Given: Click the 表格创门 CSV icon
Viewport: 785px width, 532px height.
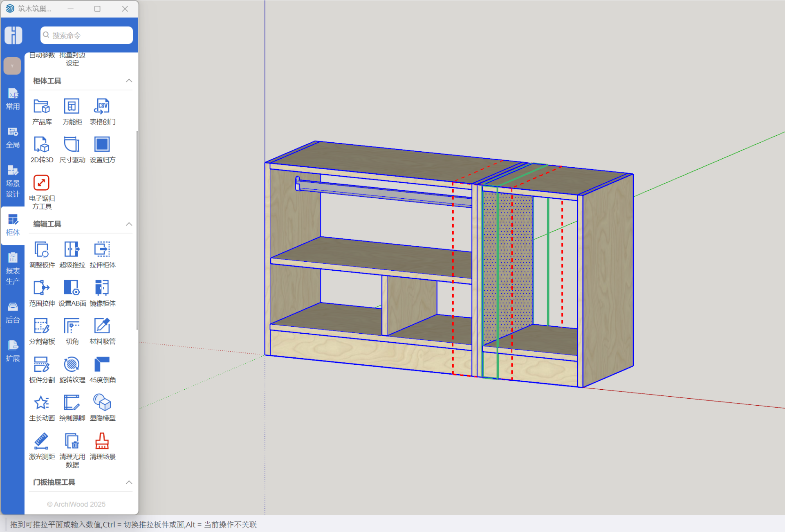Looking at the screenshot, I should click(x=102, y=107).
